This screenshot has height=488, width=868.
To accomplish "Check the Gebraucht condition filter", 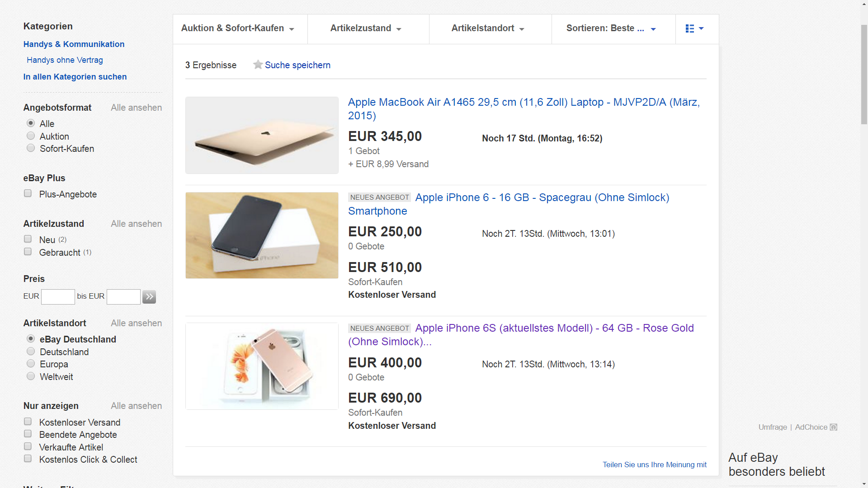I will [x=28, y=252].
